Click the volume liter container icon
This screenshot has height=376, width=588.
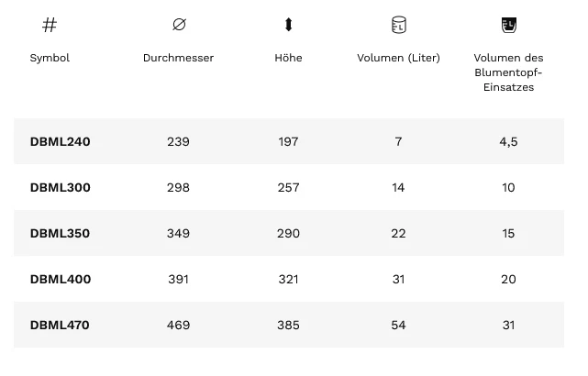pyautogui.click(x=398, y=25)
